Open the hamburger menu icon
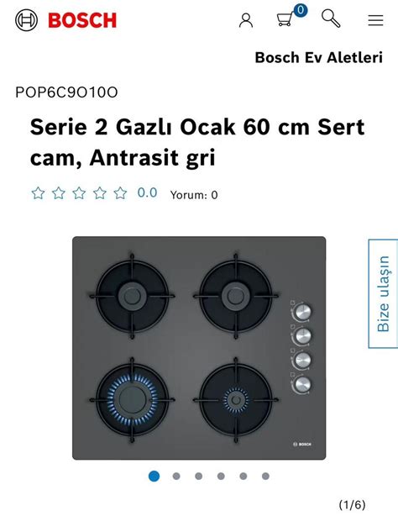Screen dimensions: 398x532 [x=375, y=20]
